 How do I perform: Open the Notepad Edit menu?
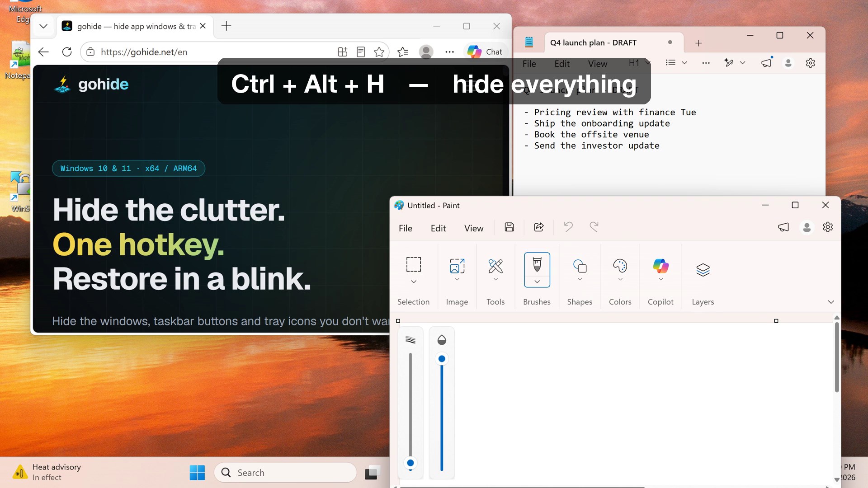(562, 64)
